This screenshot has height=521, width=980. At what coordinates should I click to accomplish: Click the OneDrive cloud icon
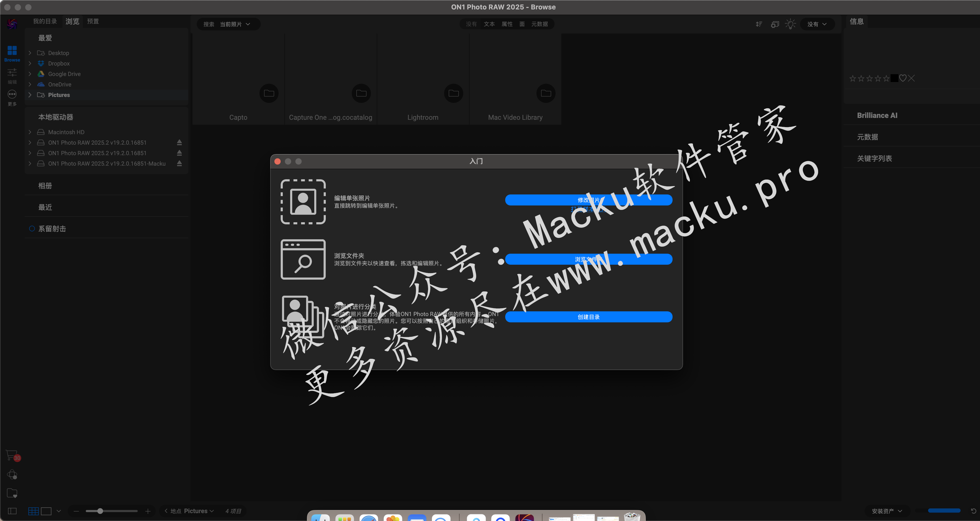[x=41, y=84]
